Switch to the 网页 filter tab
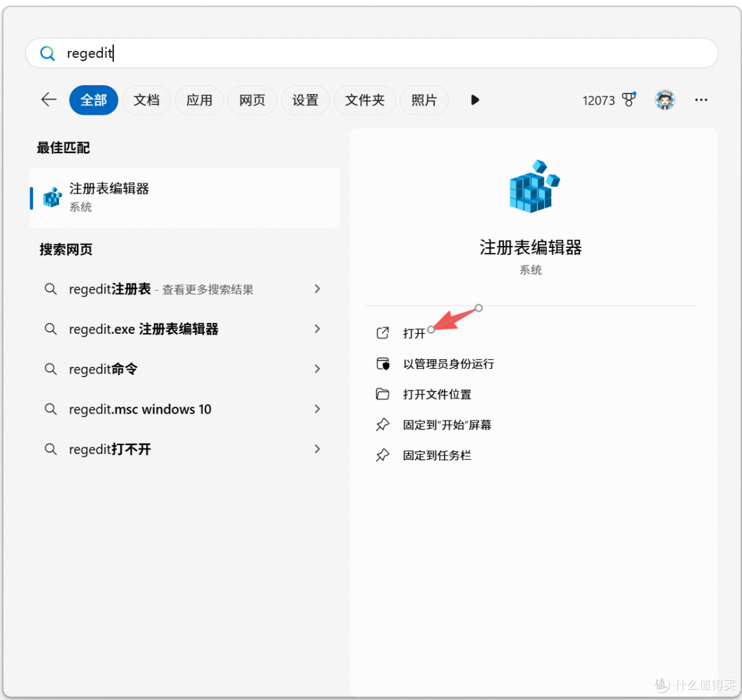The width and height of the screenshot is (742, 700). [x=252, y=100]
